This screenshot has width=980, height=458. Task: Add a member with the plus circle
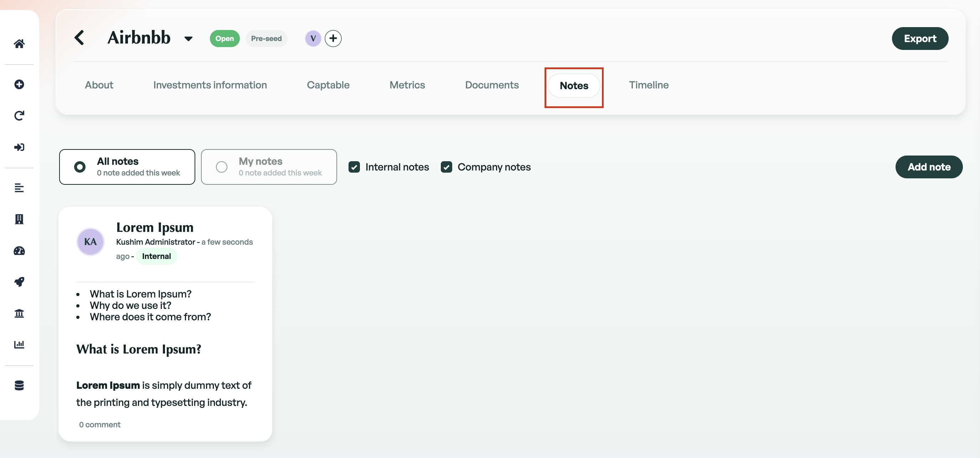click(333, 39)
